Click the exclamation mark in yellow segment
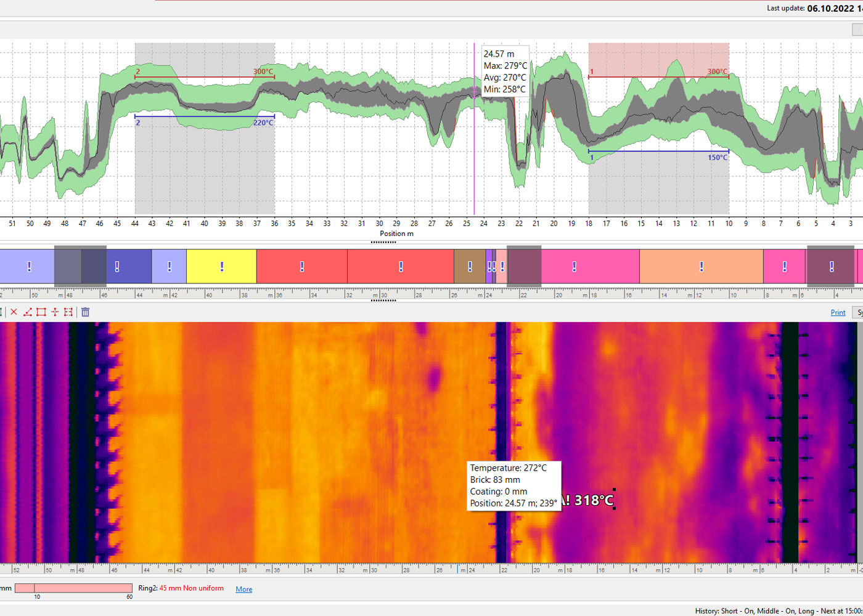863x616 pixels. (x=222, y=267)
